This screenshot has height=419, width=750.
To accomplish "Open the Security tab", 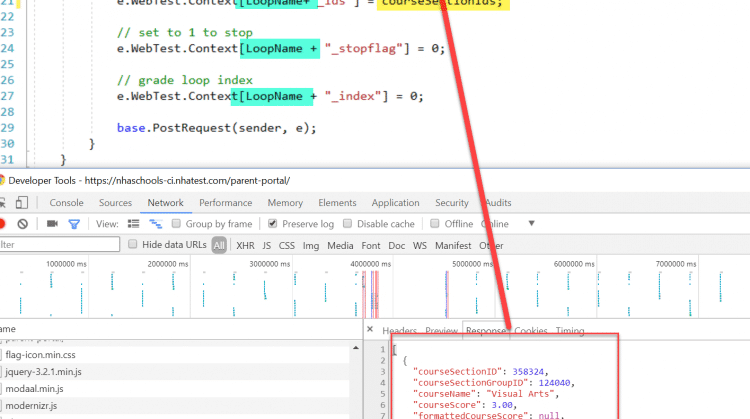I will 452,203.
